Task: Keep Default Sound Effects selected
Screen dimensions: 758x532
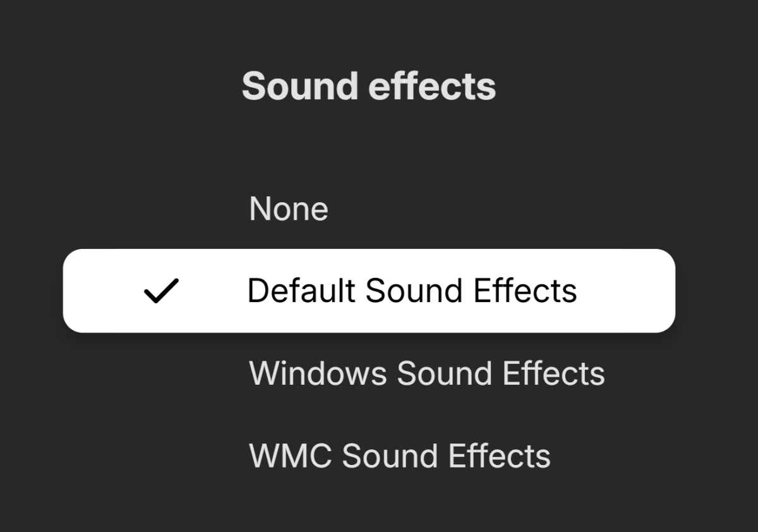Action: click(x=412, y=291)
